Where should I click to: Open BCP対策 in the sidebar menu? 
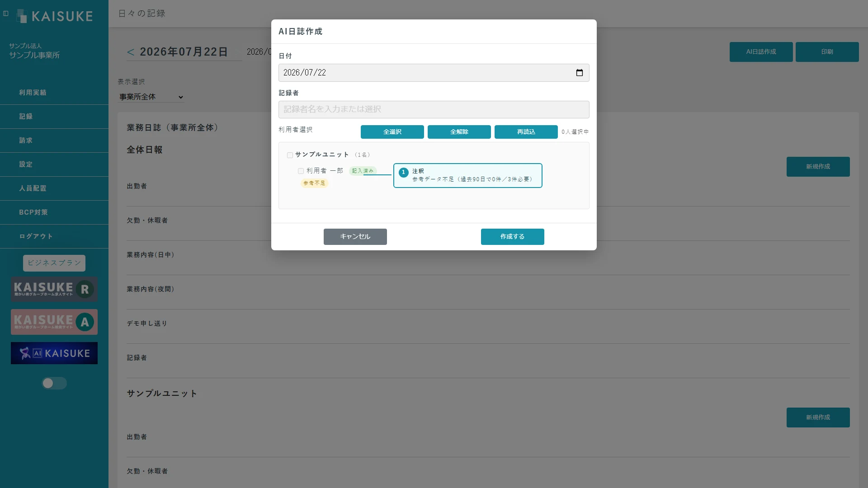pos(54,212)
